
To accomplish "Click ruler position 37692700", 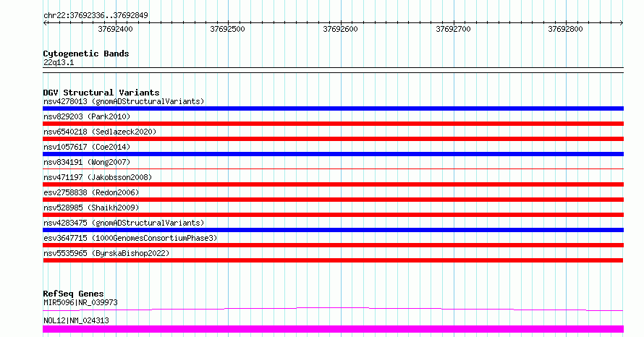I will pyautogui.click(x=454, y=29).
